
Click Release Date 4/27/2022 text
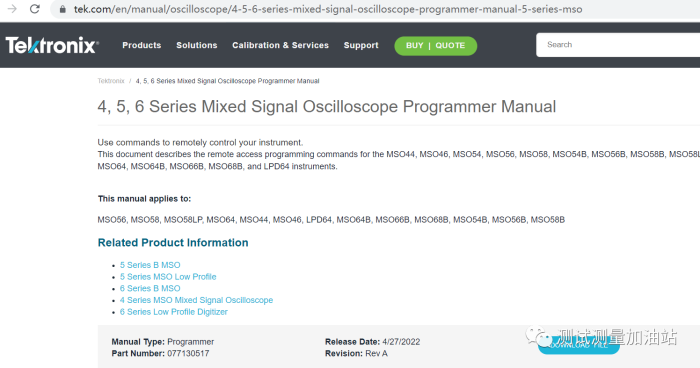(372, 342)
